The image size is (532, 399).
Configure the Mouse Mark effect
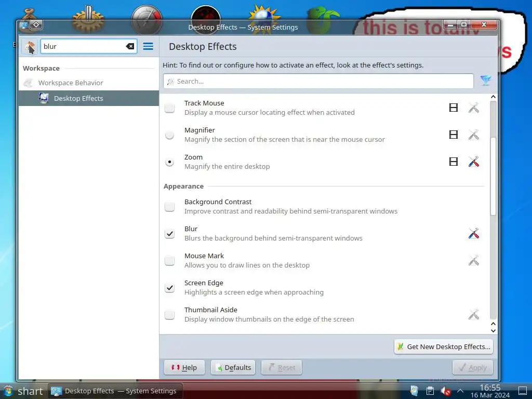[x=474, y=261]
